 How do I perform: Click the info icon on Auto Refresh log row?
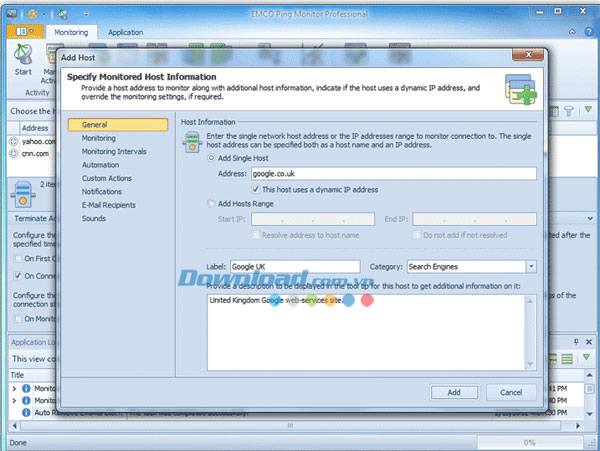(x=25, y=412)
